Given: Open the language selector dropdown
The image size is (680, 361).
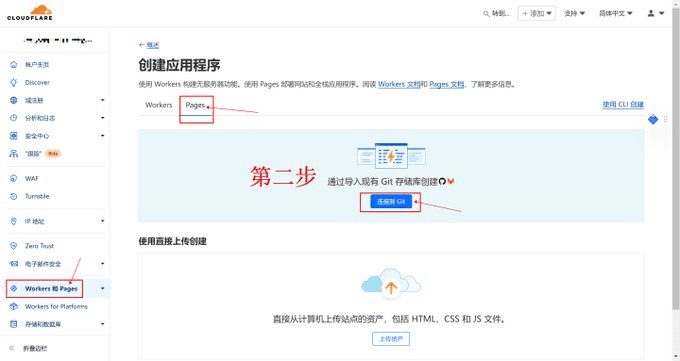Looking at the screenshot, I should click(615, 13).
